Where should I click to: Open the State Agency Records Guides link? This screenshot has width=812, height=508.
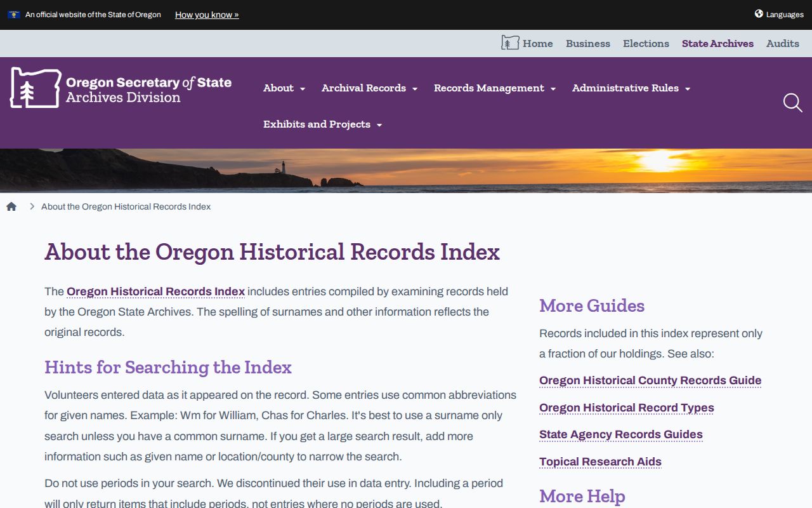621,434
